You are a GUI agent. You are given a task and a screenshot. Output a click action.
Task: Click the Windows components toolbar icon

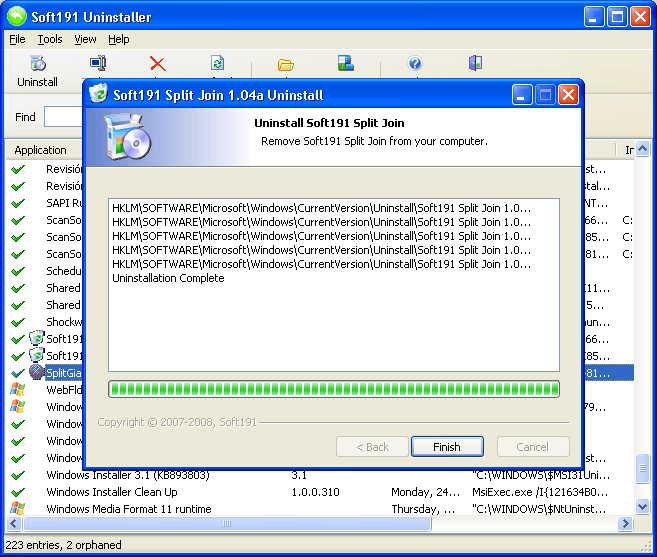click(346, 63)
